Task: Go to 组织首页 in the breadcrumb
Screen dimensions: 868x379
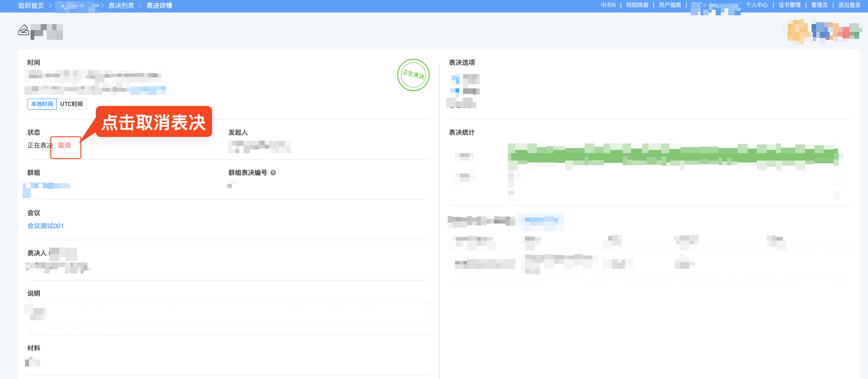Action: tap(31, 6)
